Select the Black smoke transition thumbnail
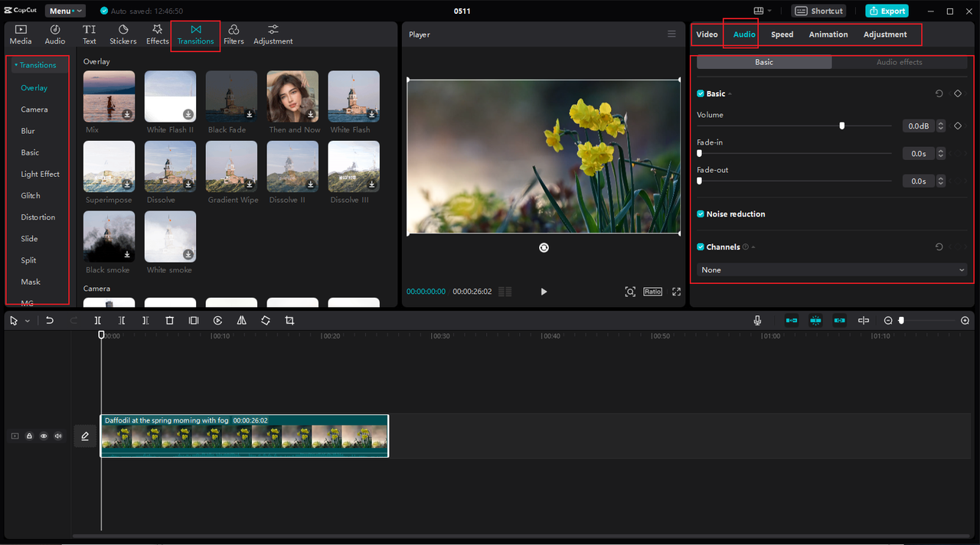 [x=109, y=237]
